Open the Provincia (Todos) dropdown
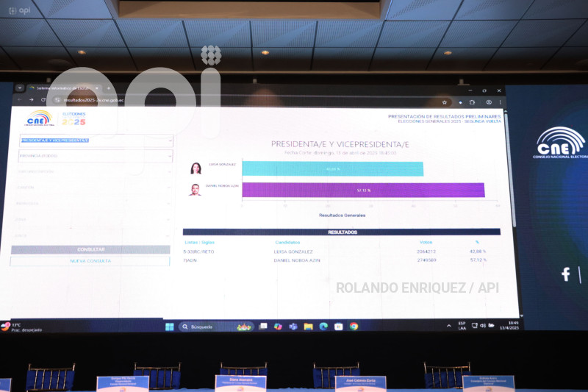 tap(96, 156)
